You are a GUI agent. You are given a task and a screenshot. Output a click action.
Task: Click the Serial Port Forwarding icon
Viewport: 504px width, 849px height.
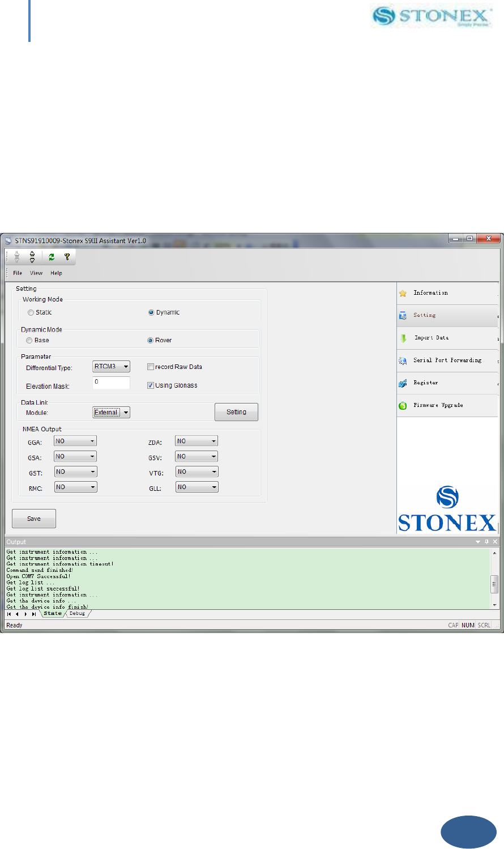click(403, 360)
